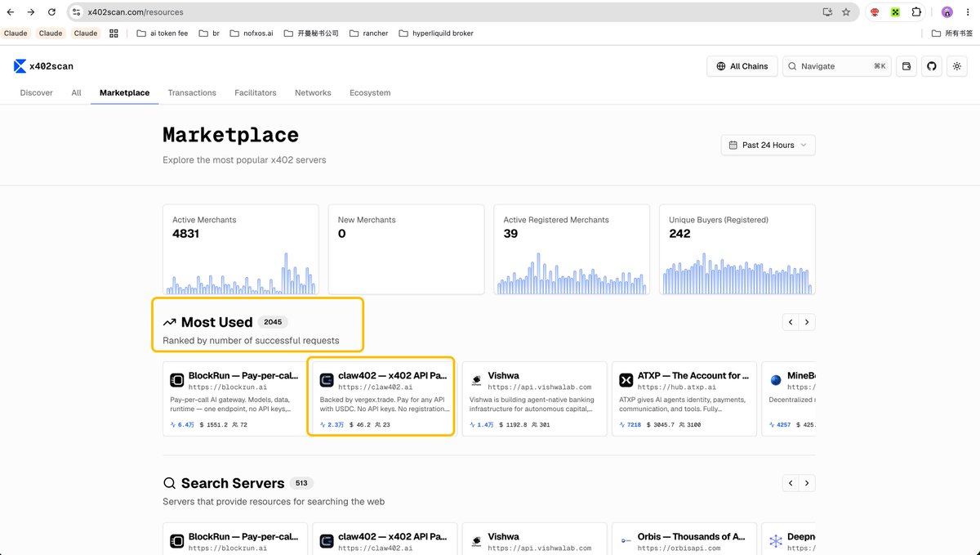This screenshot has height=555, width=980.
Task: Click BlockRun logo in Search Servers row
Action: click(x=176, y=541)
